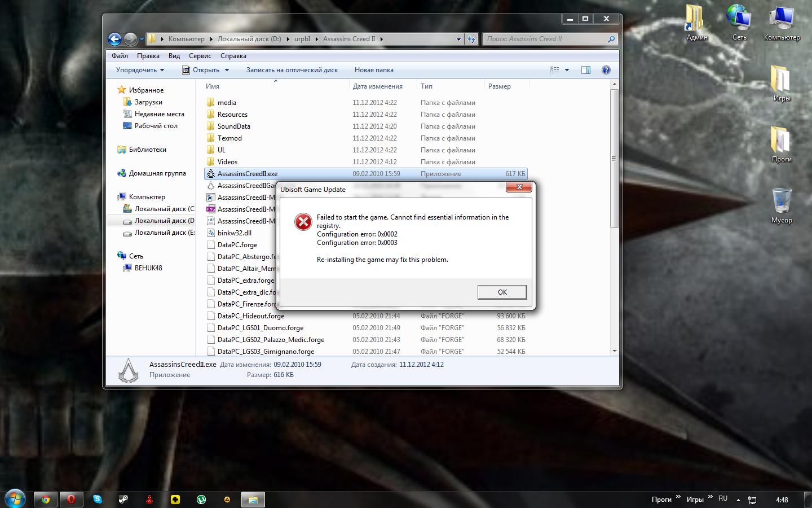Open Opera browser from the taskbar

tap(71, 500)
